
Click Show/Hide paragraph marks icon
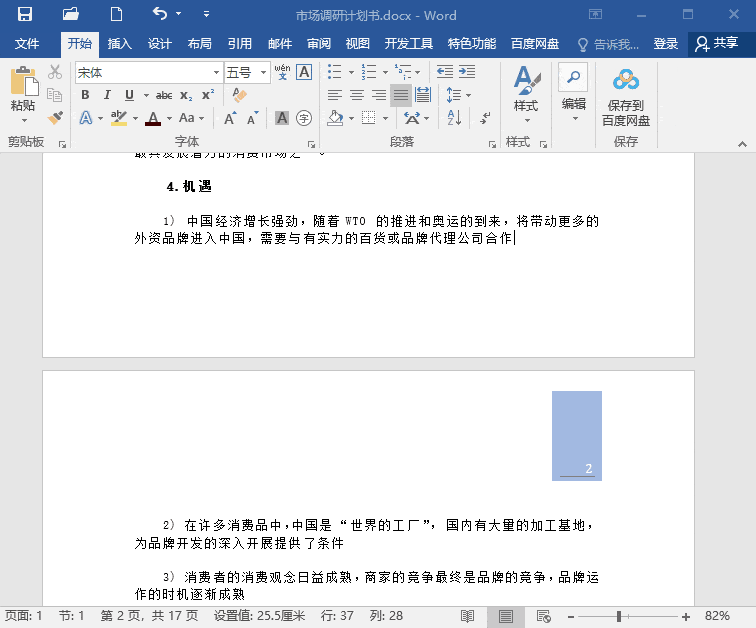coord(486,118)
